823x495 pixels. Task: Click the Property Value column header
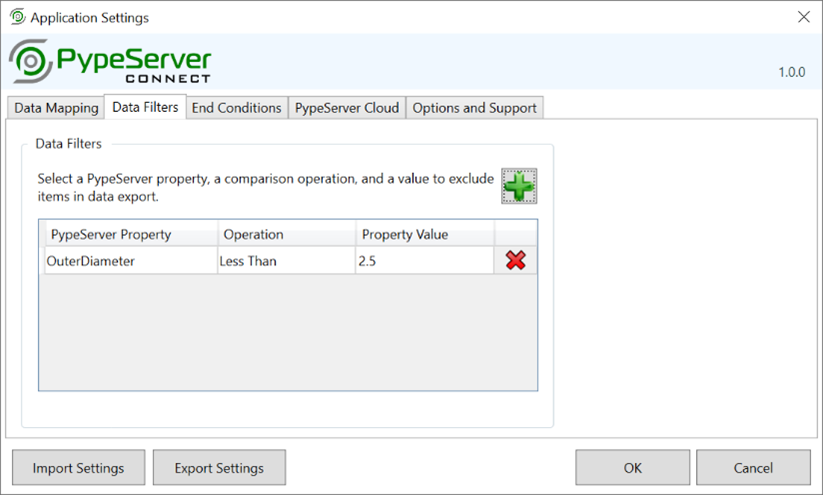click(x=425, y=234)
